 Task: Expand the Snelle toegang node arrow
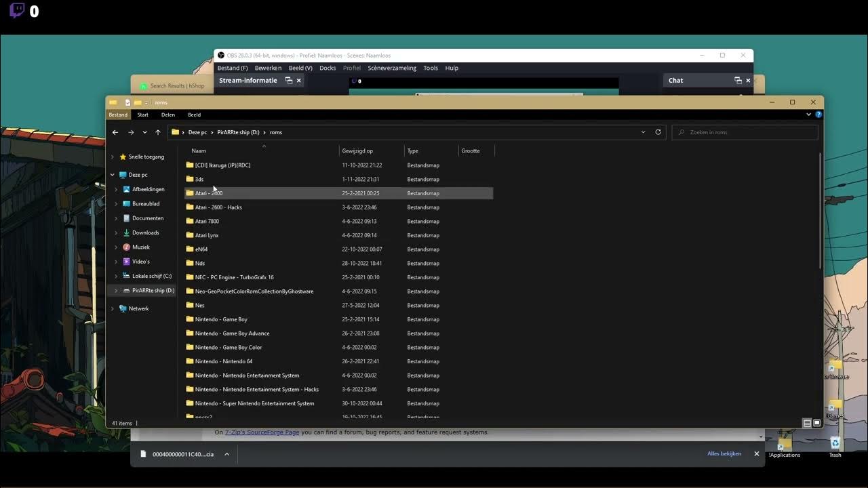[x=113, y=157]
